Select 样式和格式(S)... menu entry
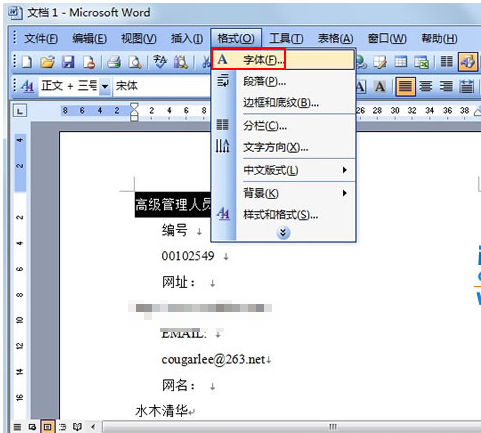The height and width of the screenshot is (433, 481). [x=283, y=215]
